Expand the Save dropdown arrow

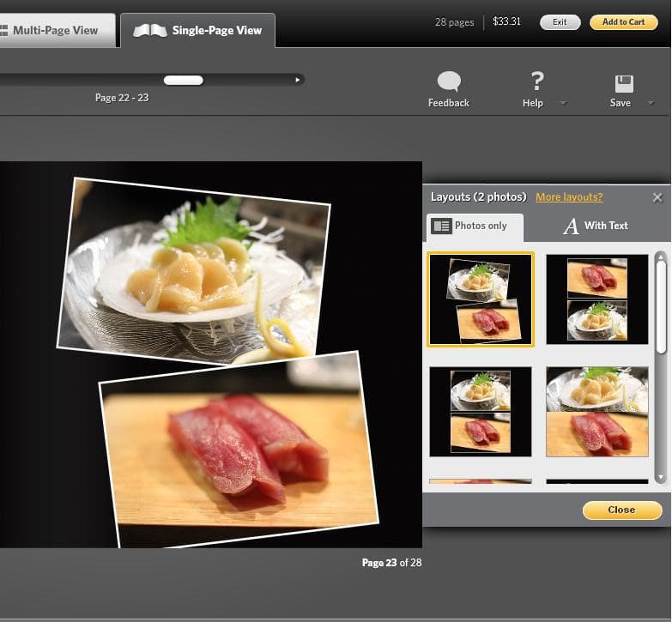tap(650, 103)
